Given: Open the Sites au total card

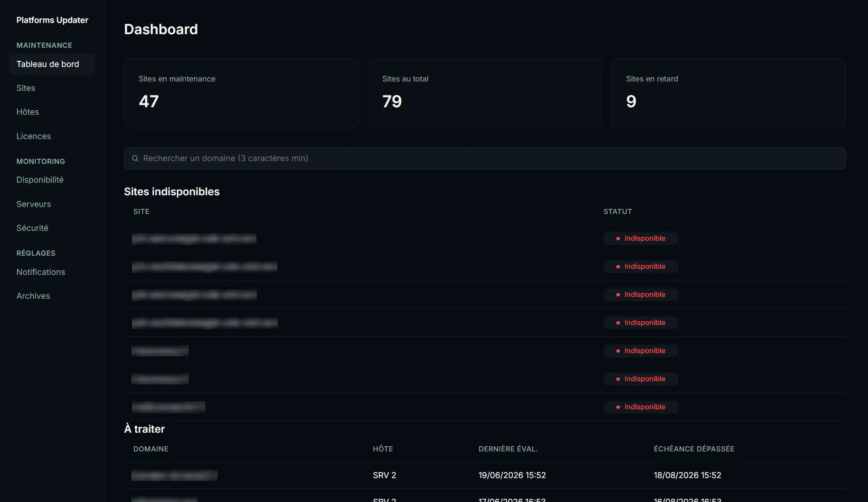Looking at the screenshot, I should [x=485, y=93].
